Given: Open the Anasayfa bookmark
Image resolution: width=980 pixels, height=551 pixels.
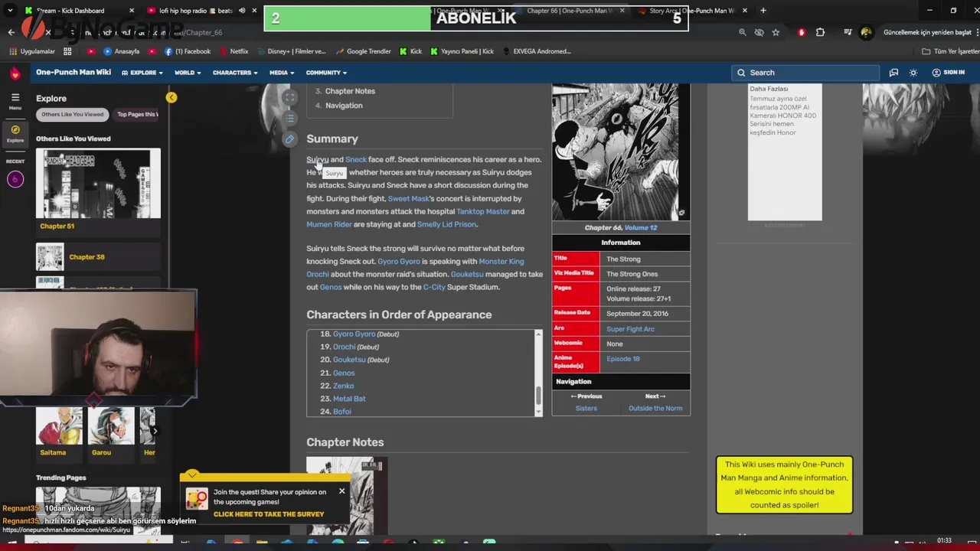Looking at the screenshot, I should click(122, 51).
